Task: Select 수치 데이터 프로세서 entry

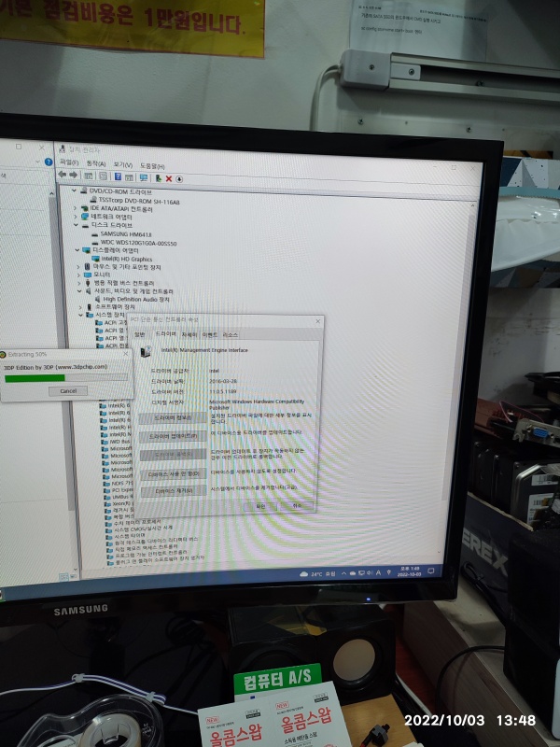Action: pos(136,522)
